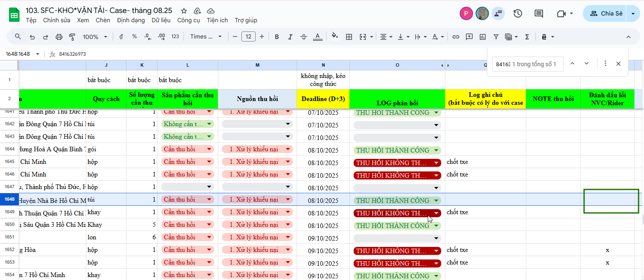Collapse the toolbar with chevron
Screen dimensions: 644x280
(628, 37)
